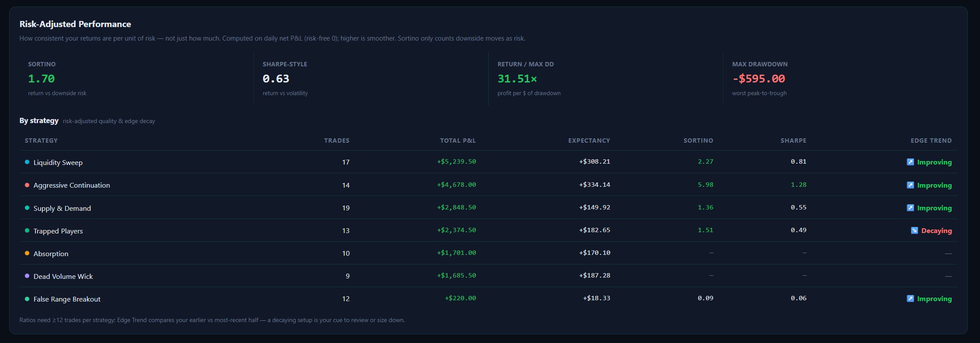The width and height of the screenshot is (980, 343).
Task: Click the +$18.33 expectancy cell
Action: (597, 298)
